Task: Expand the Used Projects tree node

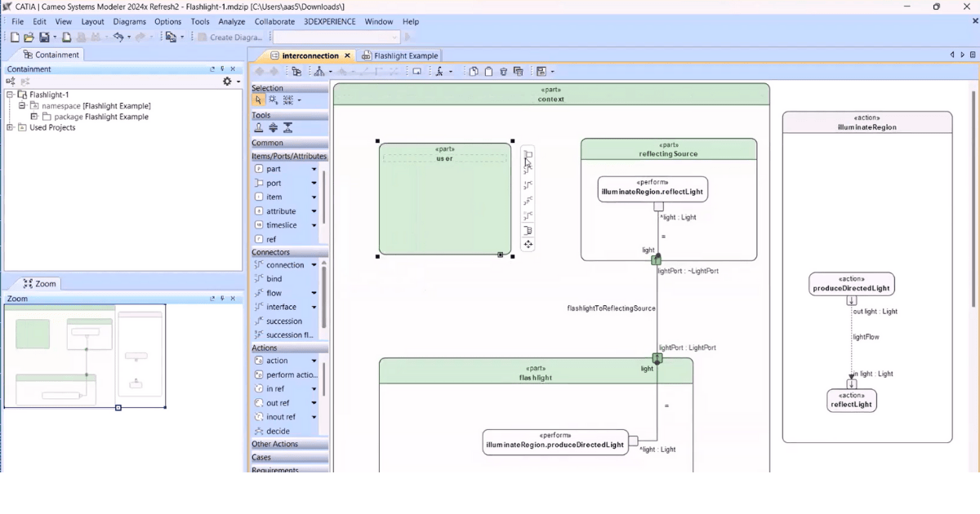Action: point(10,127)
